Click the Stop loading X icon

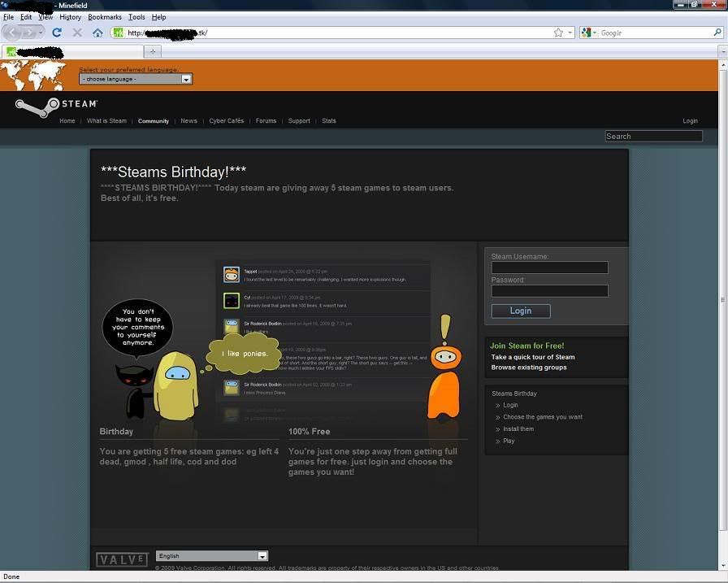coord(77,33)
